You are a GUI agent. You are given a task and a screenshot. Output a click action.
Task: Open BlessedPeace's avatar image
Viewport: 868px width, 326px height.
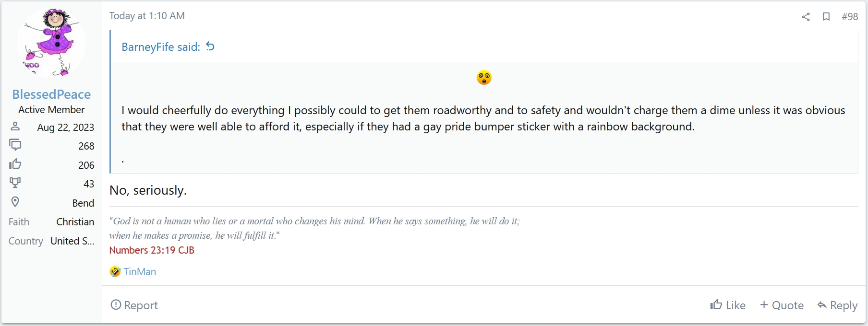tap(51, 43)
